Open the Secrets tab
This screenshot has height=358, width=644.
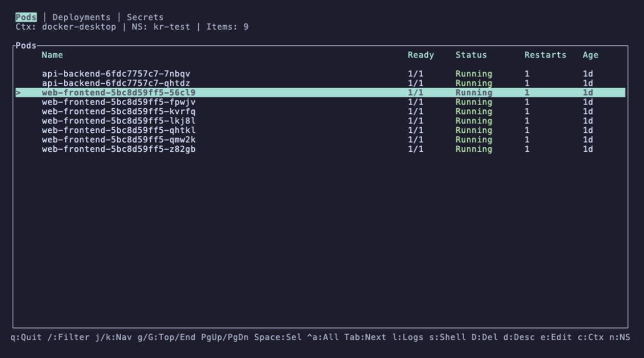(x=145, y=17)
